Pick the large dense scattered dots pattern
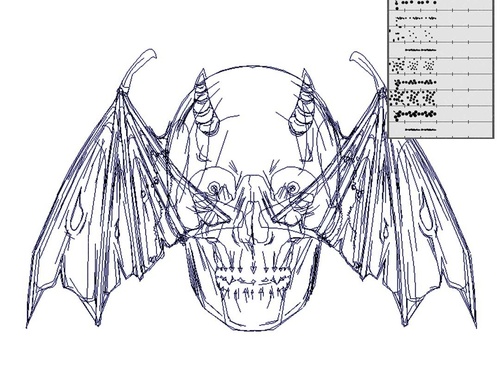 click(x=413, y=97)
